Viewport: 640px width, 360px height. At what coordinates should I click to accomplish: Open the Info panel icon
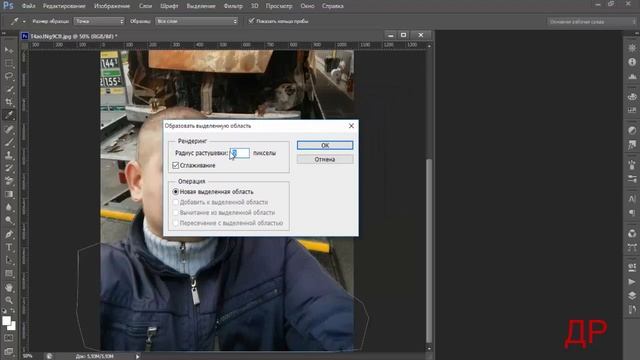(x=632, y=62)
